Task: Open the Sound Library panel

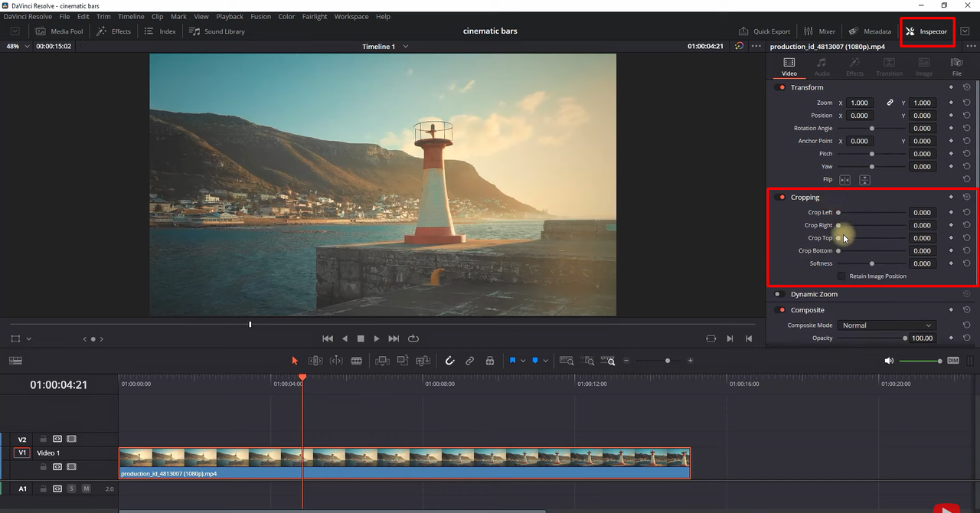Action: [x=217, y=31]
